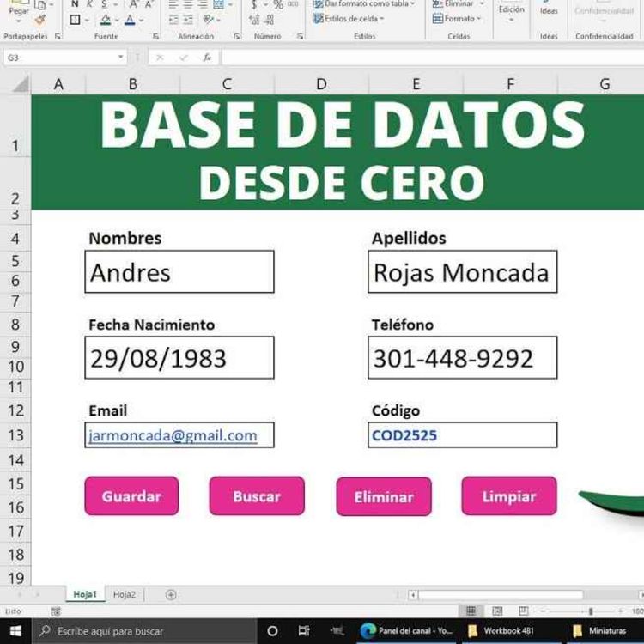Click the horizontal scrollbar left arrow
Image resolution: width=644 pixels, height=644 pixels.
click(x=413, y=595)
